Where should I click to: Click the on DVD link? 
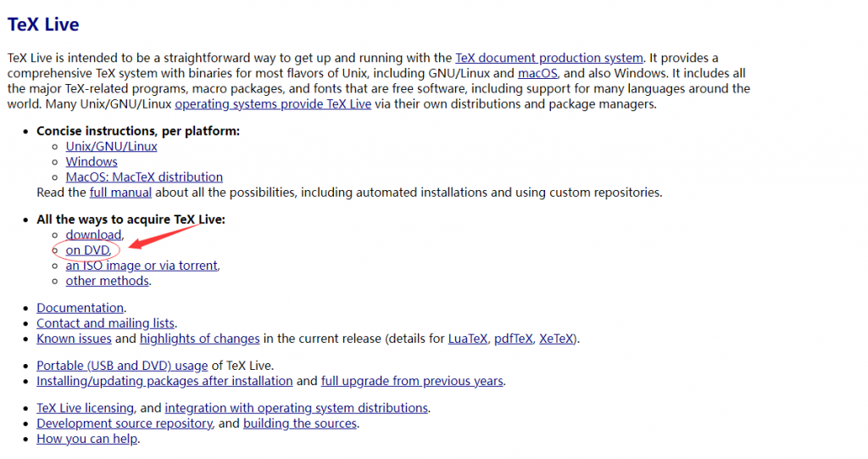(x=87, y=250)
